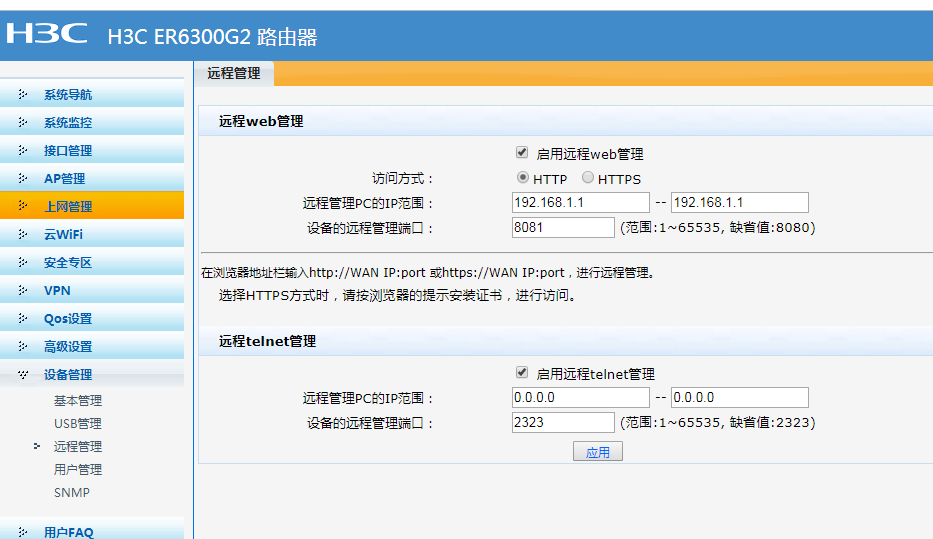This screenshot has height=539, width=933.
Task: Open the AP管理 menu
Action: pyautogui.click(x=64, y=178)
